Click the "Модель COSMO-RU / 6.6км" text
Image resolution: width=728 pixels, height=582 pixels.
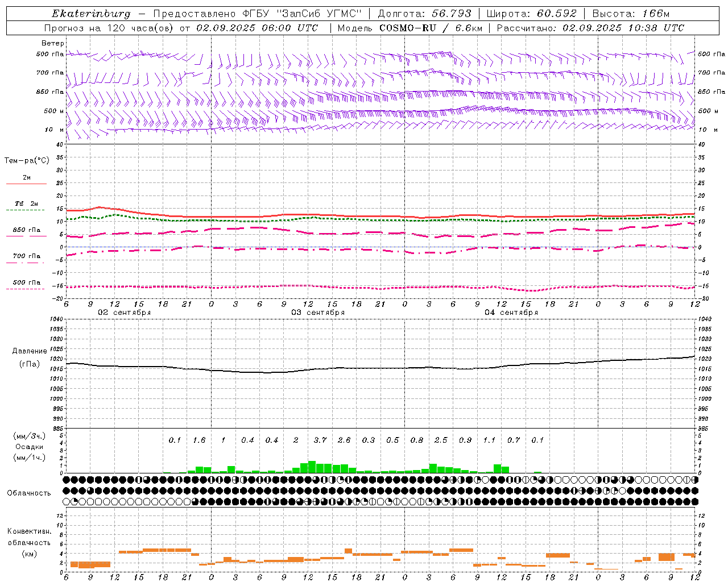(x=409, y=28)
